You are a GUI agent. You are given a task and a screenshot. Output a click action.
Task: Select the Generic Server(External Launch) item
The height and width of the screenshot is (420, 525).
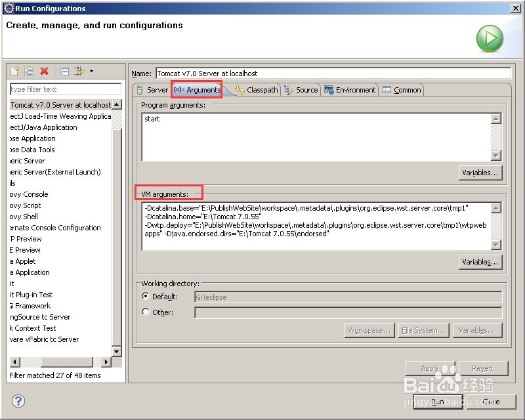[x=55, y=172]
